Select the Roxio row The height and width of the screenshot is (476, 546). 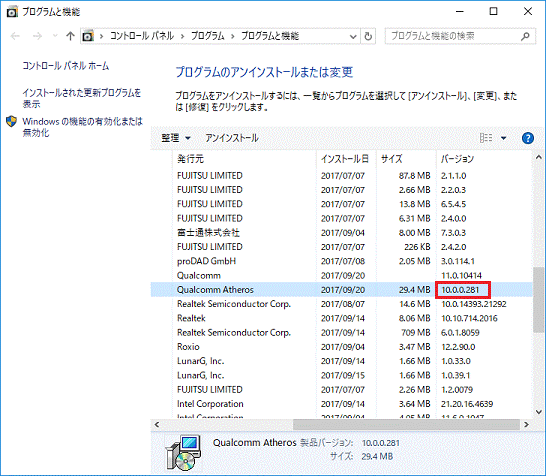click(x=341, y=347)
